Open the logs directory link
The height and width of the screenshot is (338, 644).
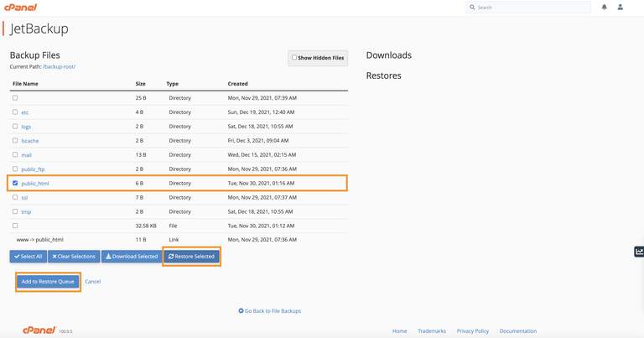[26, 127]
